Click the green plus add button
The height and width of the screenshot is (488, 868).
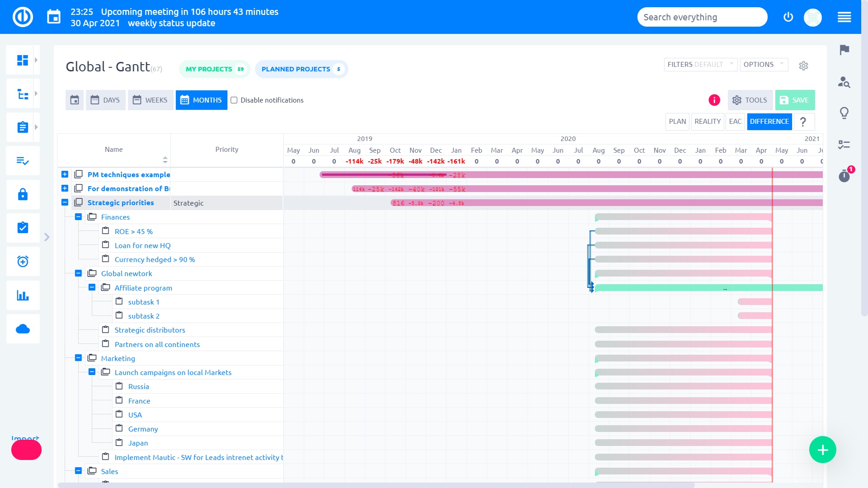click(822, 450)
